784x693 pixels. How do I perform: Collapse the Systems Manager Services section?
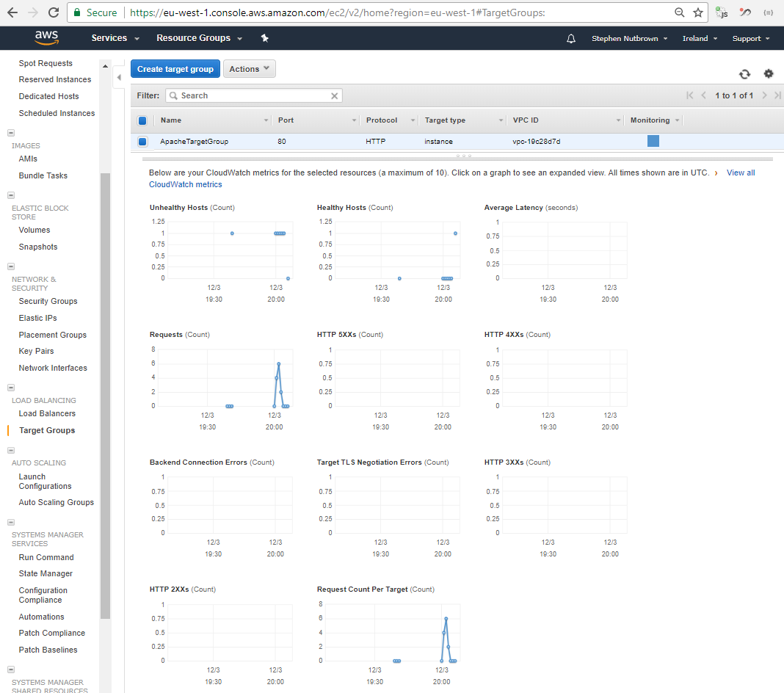click(11, 523)
